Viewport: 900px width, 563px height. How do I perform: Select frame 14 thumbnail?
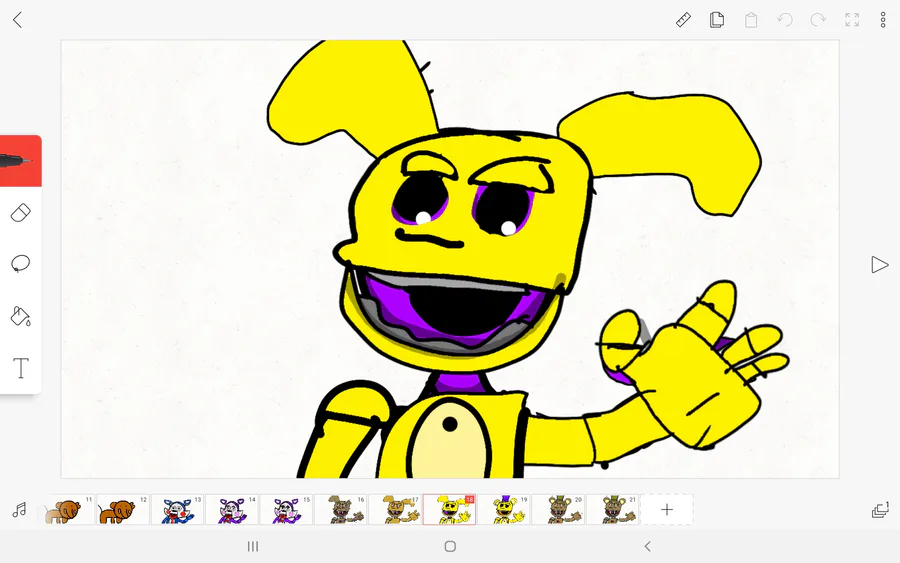[232, 509]
